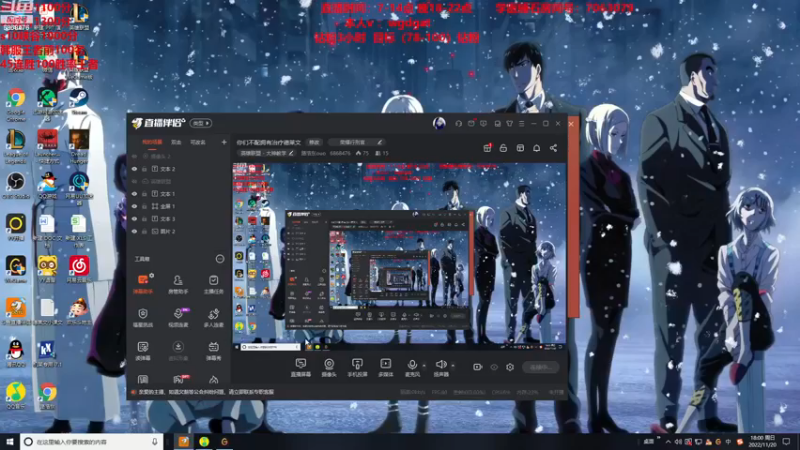Toggle visibility of 文本 2 layer

click(135, 169)
